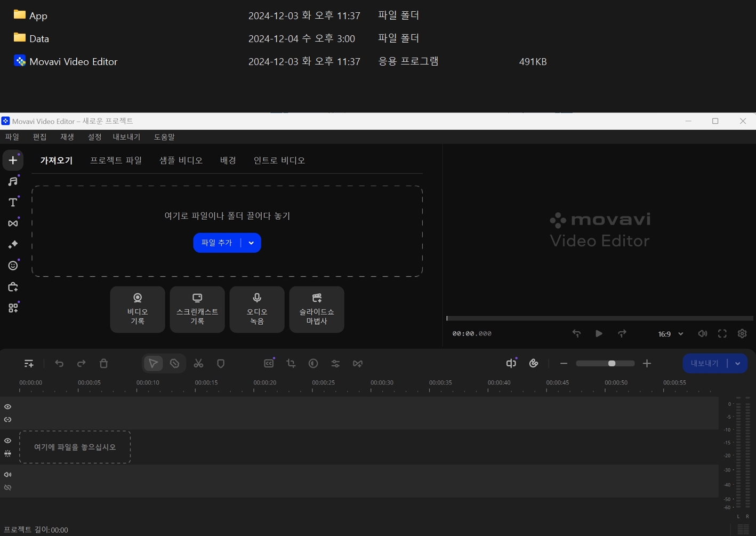This screenshot has height=536, width=756.
Task: Toggle the unlink icon on the audio track
Action: pos(7,487)
